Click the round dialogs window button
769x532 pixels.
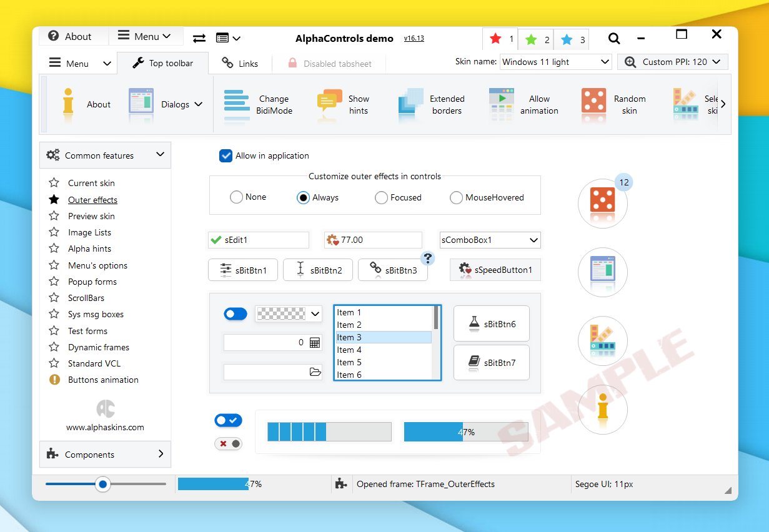[603, 272]
